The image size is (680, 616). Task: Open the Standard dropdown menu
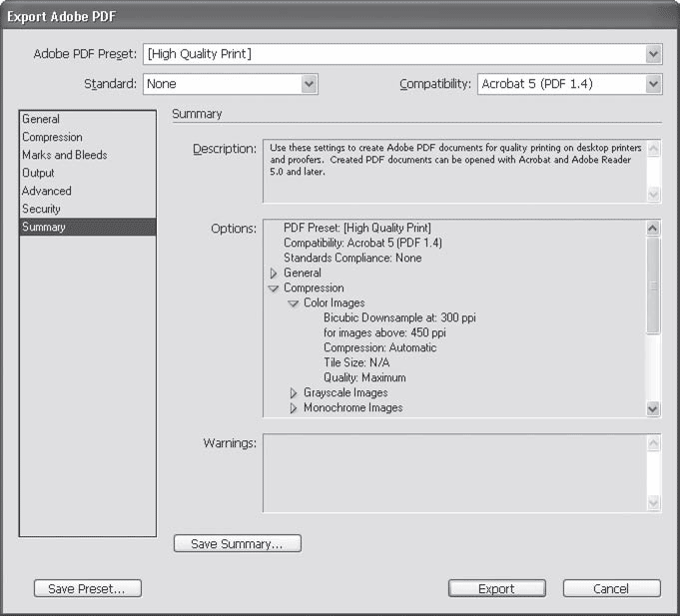310,85
